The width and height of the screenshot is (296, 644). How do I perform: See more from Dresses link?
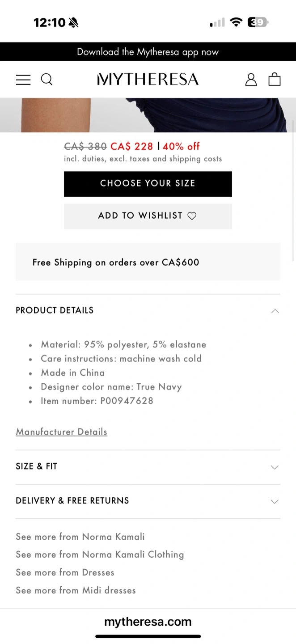65,572
